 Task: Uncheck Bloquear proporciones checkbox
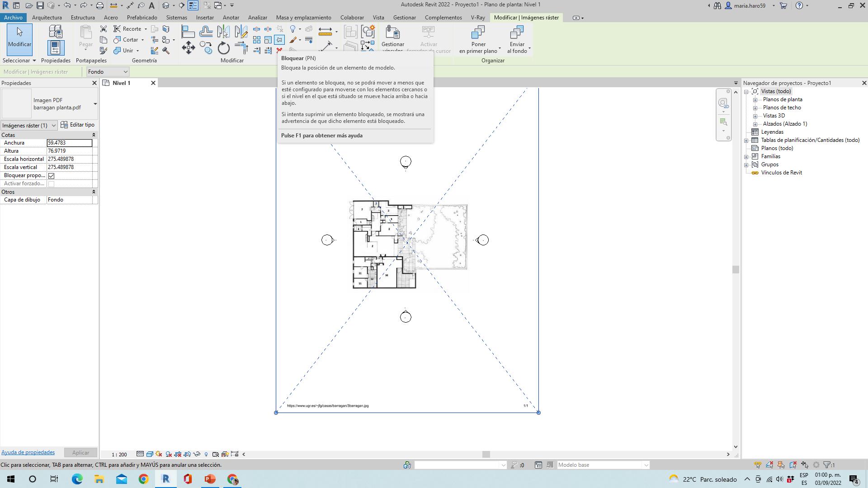pos(52,176)
